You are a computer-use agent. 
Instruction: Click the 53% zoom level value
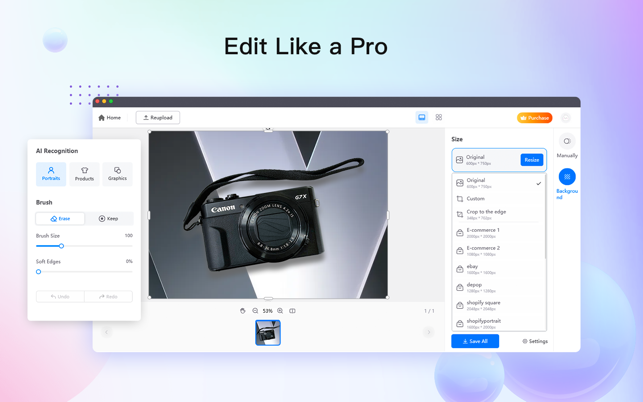point(268,311)
